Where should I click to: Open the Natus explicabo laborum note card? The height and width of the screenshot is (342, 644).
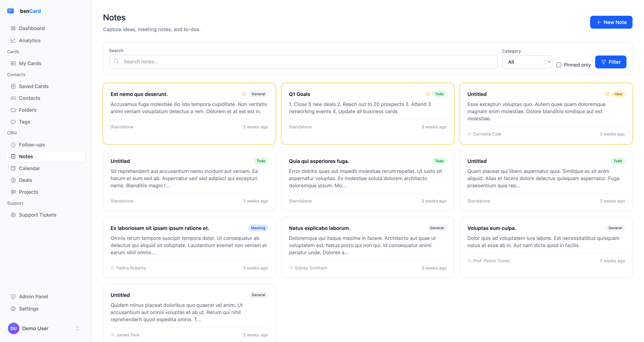coord(367,247)
